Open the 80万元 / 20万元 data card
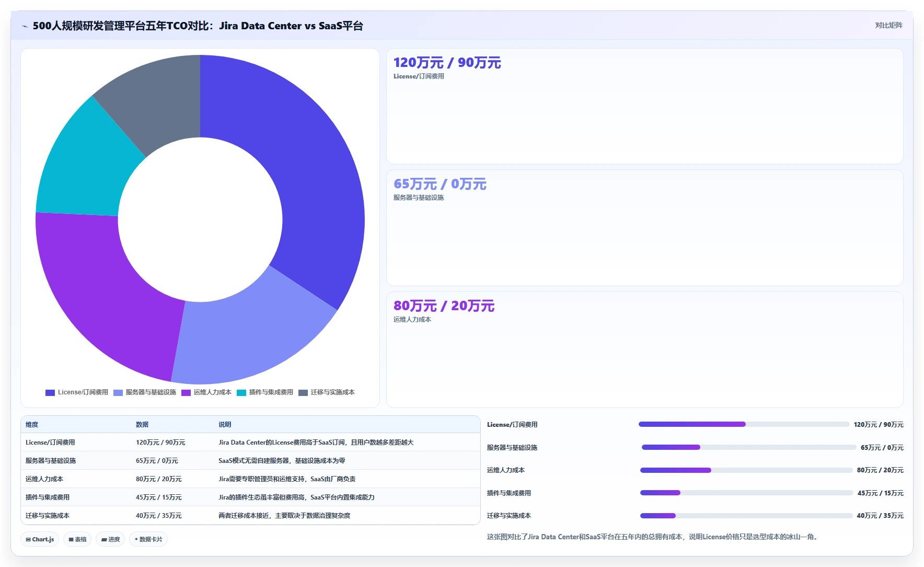 644,349
